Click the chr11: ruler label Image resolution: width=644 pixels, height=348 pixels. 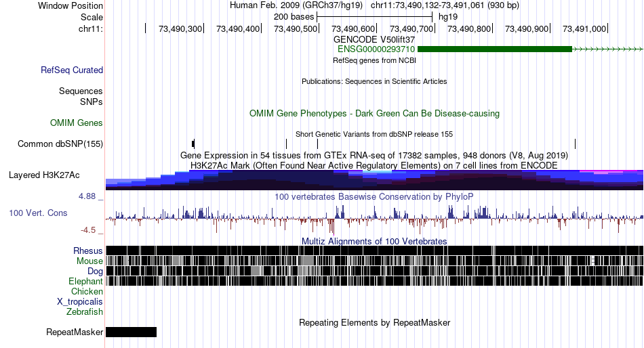click(91, 28)
